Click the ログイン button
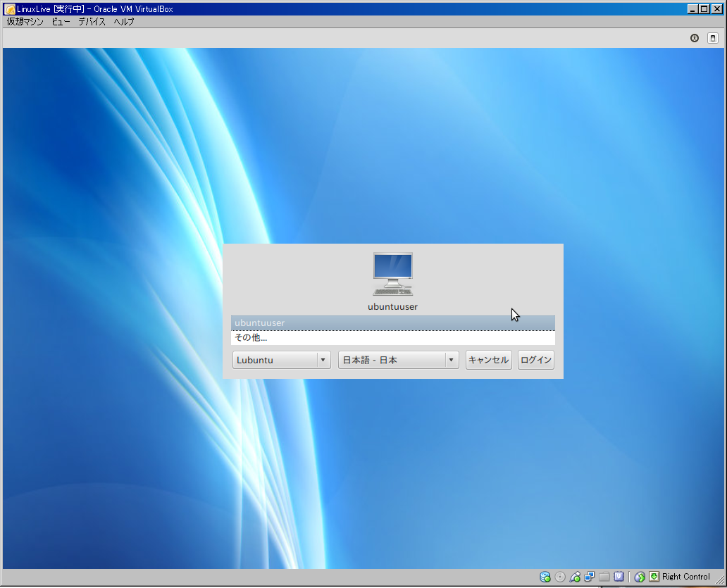 (x=536, y=360)
